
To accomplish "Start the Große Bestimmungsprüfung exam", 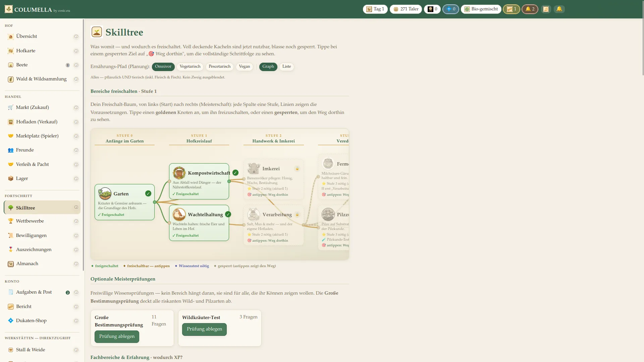I will coord(117,337).
